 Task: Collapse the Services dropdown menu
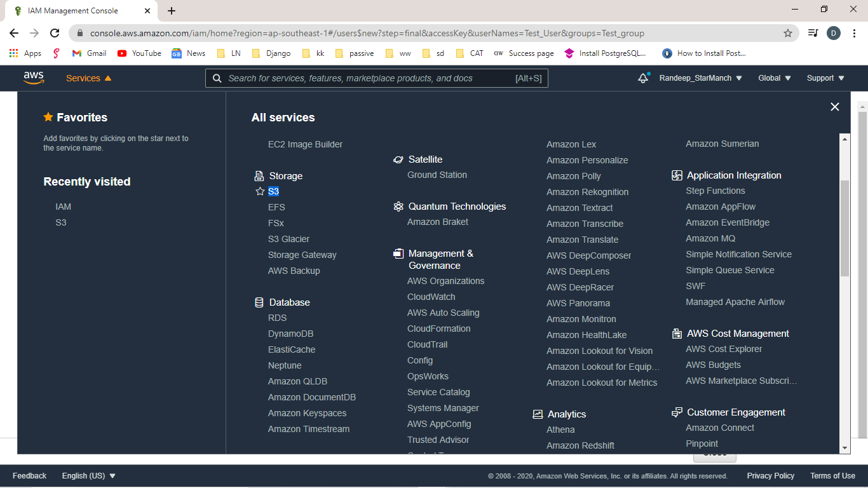pyautogui.click(x=89, y=78)
